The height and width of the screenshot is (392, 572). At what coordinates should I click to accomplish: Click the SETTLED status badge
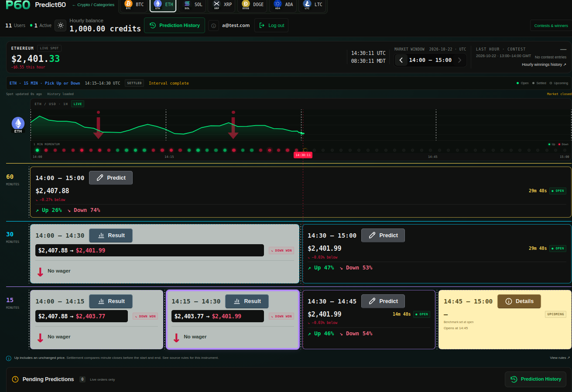click(134, 83)
